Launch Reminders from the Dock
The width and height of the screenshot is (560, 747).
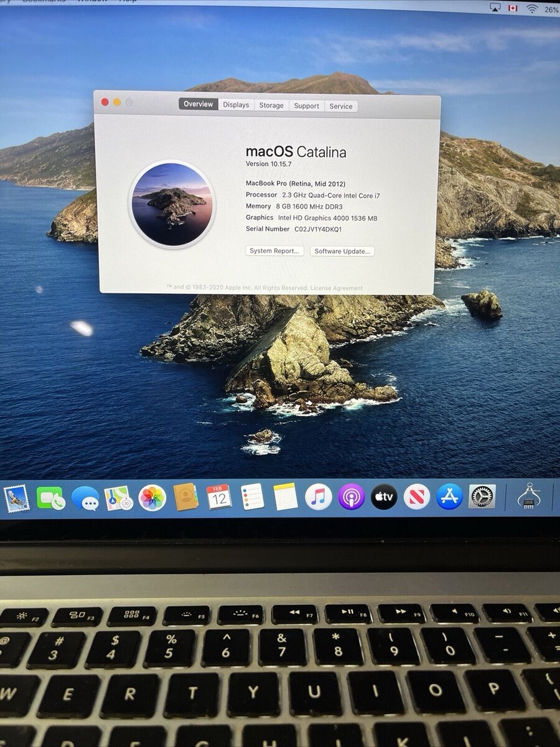click(253, 497)
